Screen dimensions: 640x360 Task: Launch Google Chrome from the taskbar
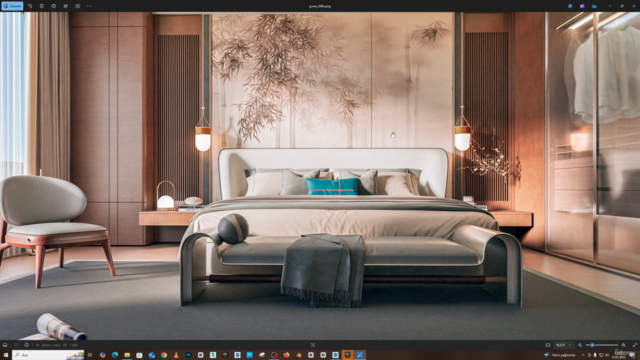[164, 355]
